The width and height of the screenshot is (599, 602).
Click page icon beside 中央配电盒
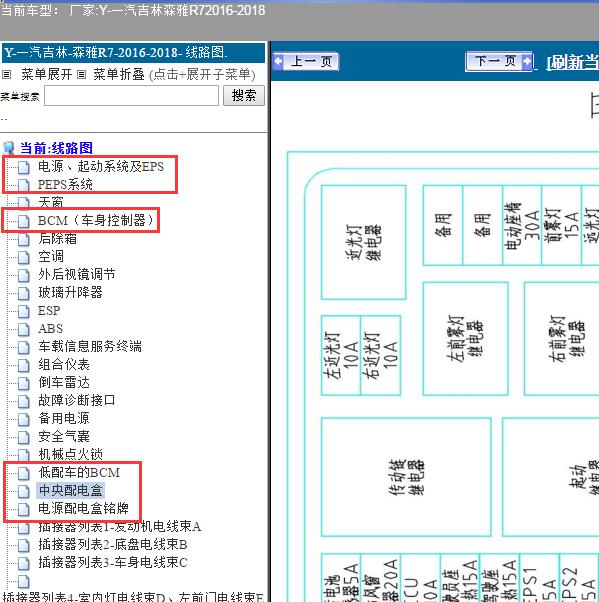pos(23,491)
